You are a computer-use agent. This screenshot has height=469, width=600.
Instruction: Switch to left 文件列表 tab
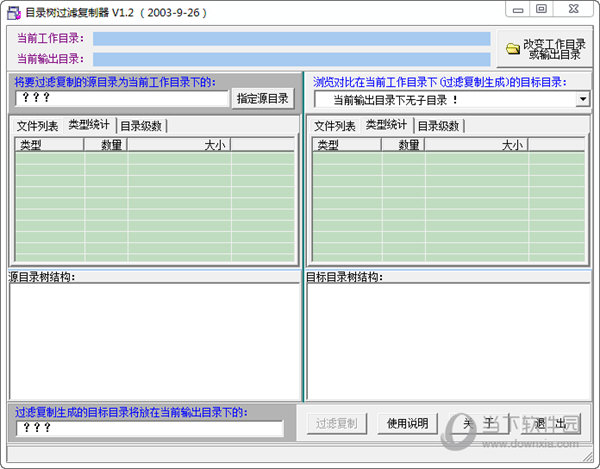click(x=37, y=126)
